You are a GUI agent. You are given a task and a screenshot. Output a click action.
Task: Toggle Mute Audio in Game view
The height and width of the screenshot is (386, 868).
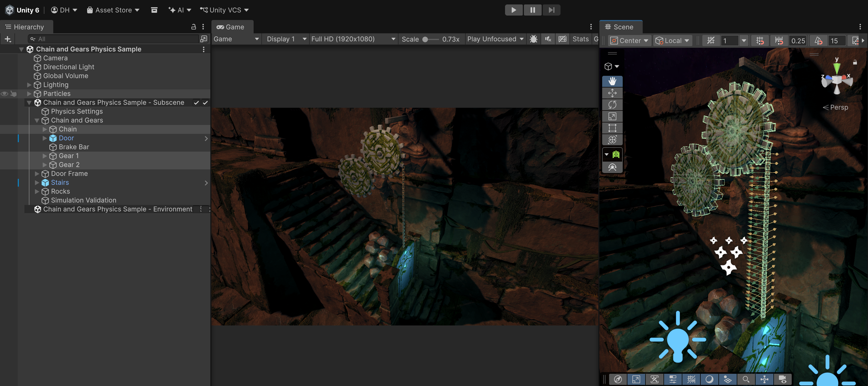[548, 39]
